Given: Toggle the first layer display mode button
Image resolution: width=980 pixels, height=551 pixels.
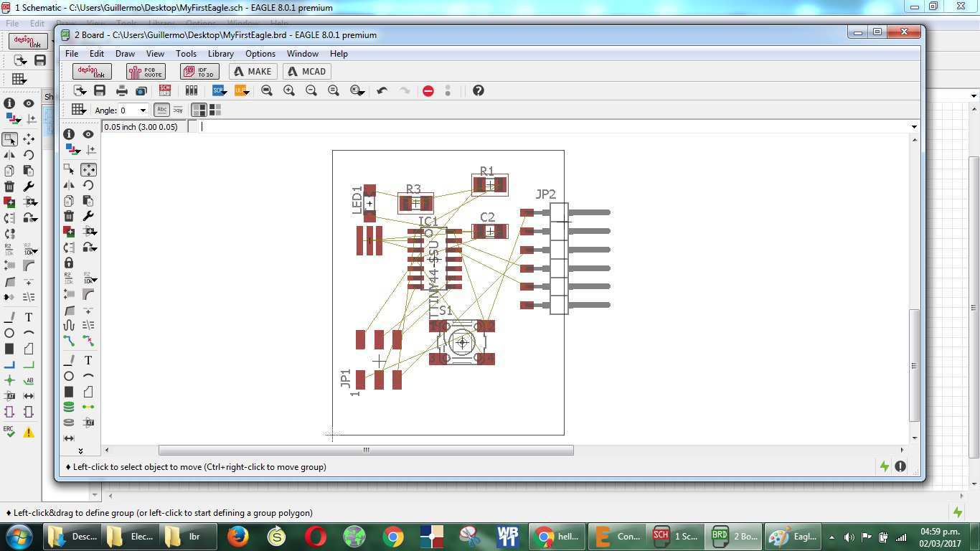Looking at the screenshot, I should [x=199, y=110].
